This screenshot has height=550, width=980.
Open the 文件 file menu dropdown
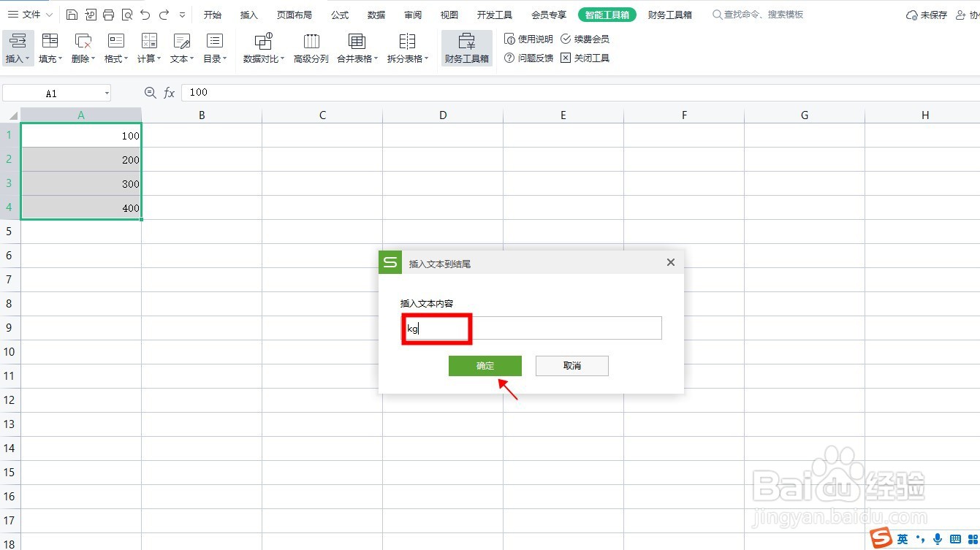(x=30, y=15)
